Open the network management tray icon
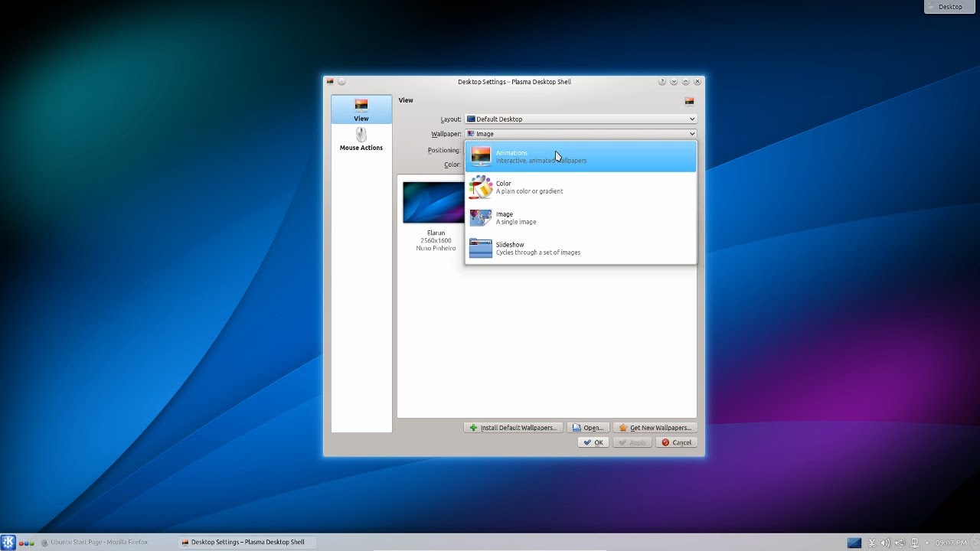 914,543
